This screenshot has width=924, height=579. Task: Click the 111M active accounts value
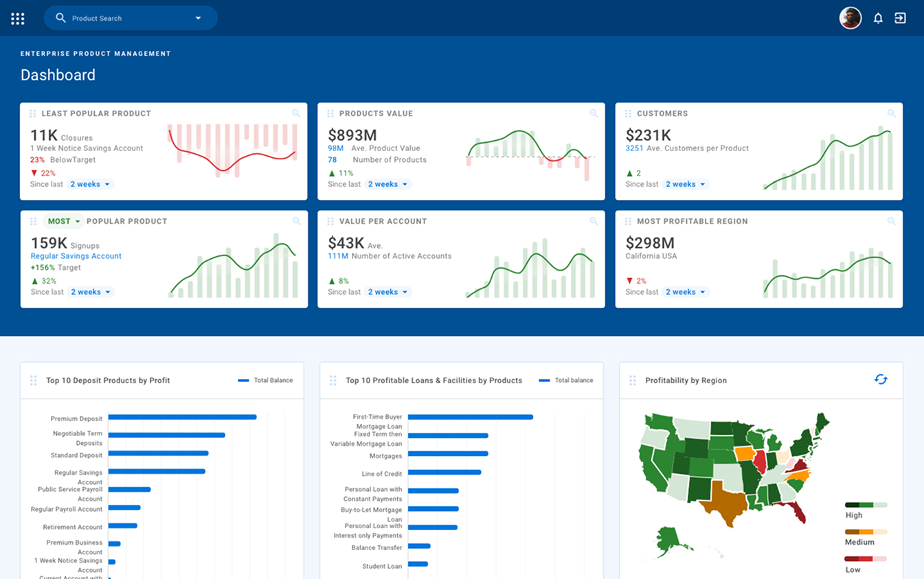(x=338, y=256)
